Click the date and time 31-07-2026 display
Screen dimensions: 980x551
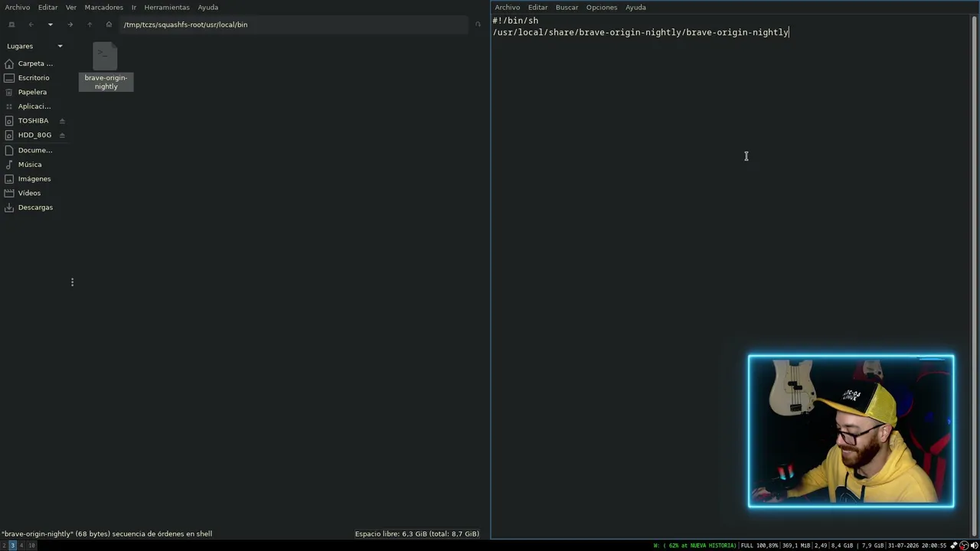pyautogui.click(x=917, y=546)
